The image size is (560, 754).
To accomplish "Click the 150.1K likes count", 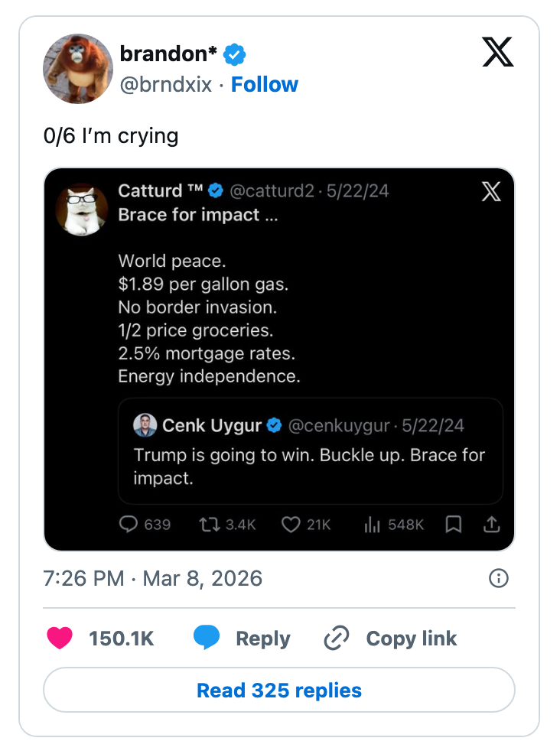I will tap(122, 639).
